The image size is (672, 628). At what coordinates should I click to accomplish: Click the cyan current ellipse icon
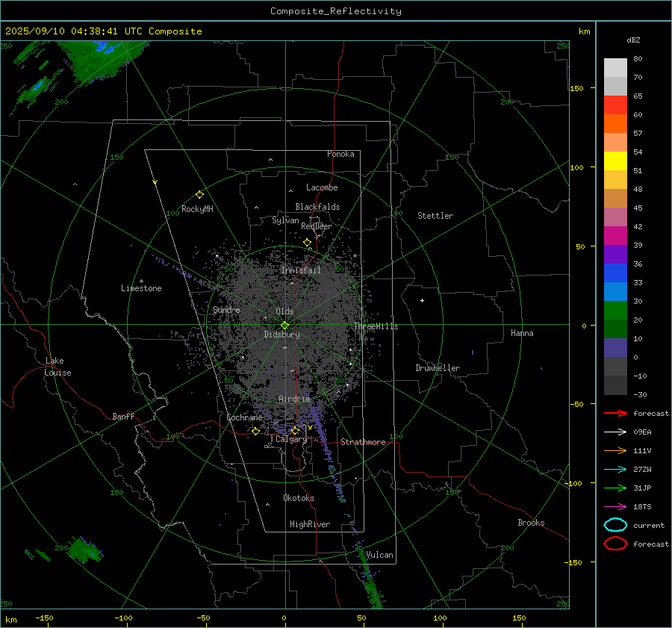pyautogui.click(x=615, y=525)
